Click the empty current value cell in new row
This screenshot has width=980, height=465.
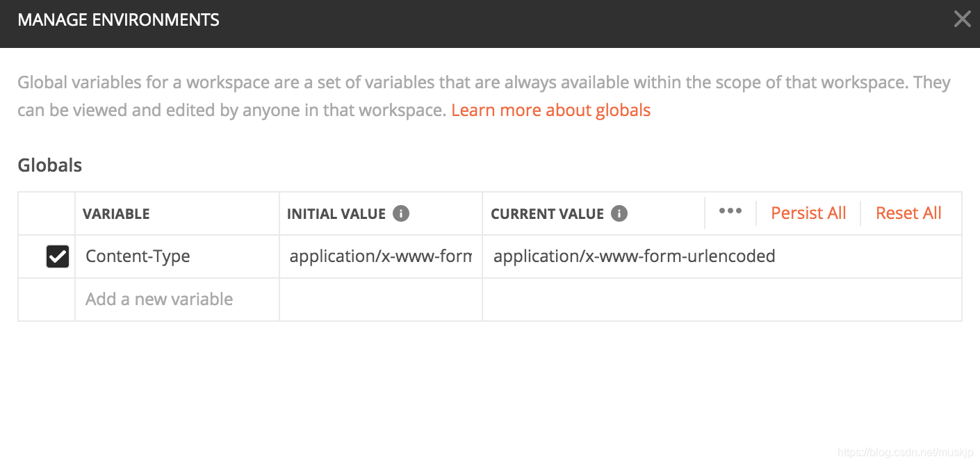tap(722, 300)
